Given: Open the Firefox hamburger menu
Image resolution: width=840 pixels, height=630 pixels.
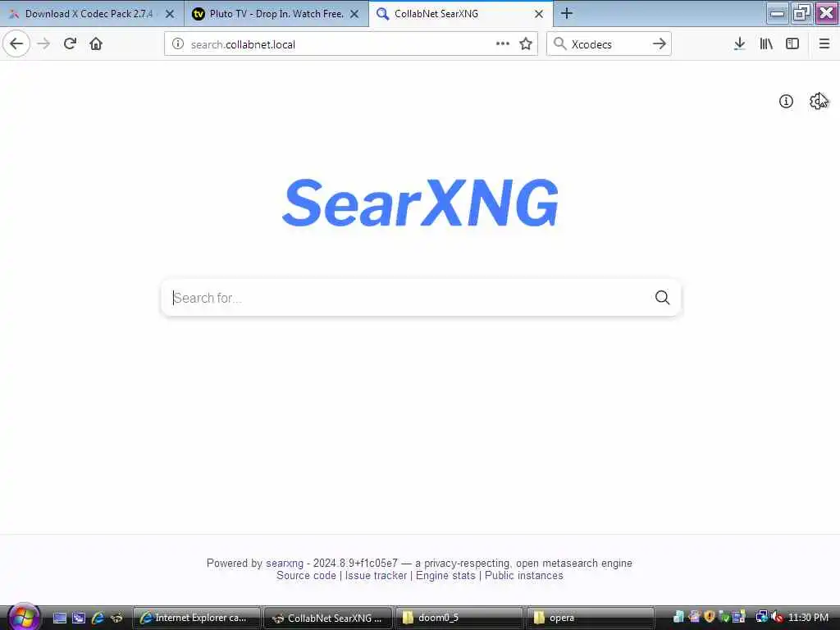Looking at the screenshot, I should click(824, 44).
